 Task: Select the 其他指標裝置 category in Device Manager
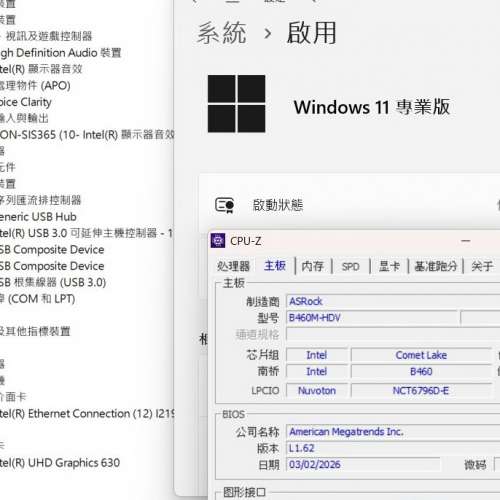[35, 331]
